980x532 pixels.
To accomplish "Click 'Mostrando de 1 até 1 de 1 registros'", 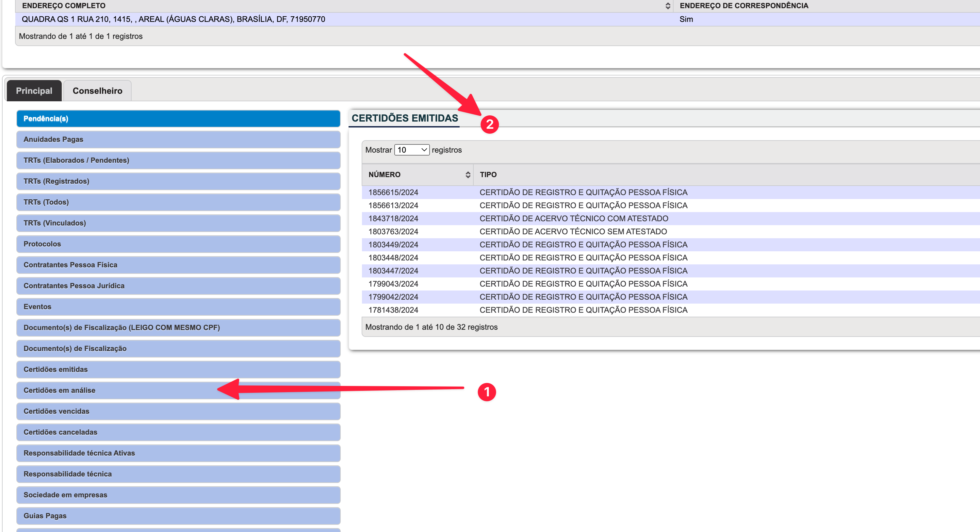I will (81, 37).
